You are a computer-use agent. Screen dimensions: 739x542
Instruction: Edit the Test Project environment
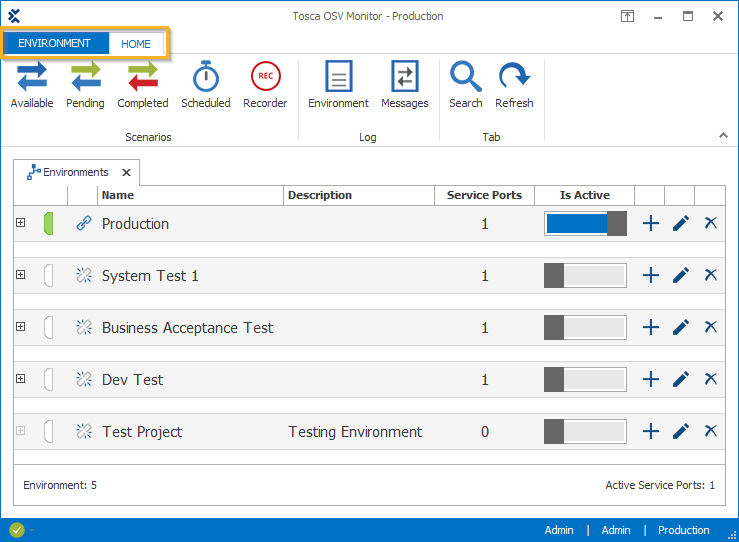point(681,432)
